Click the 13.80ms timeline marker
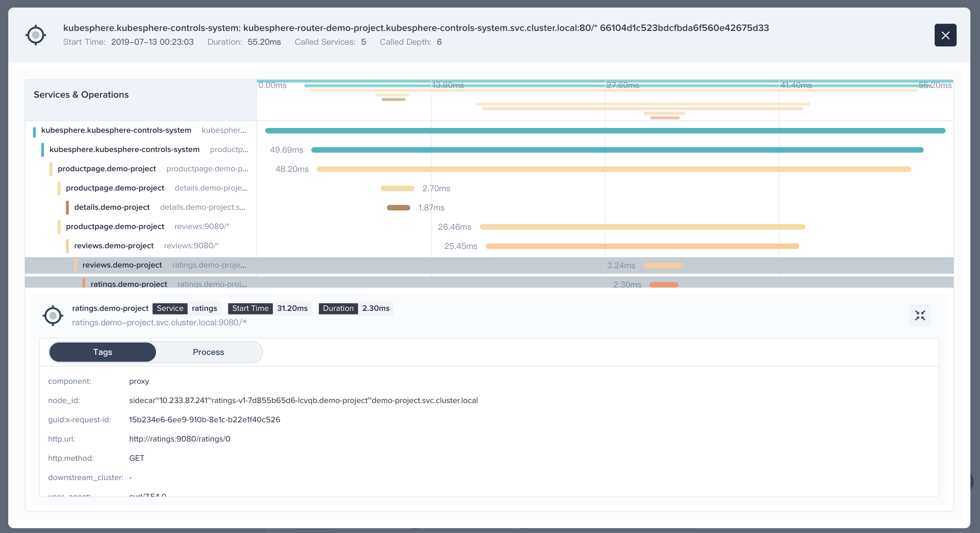The height and width of the screenshot is (533, 980). 448,85
